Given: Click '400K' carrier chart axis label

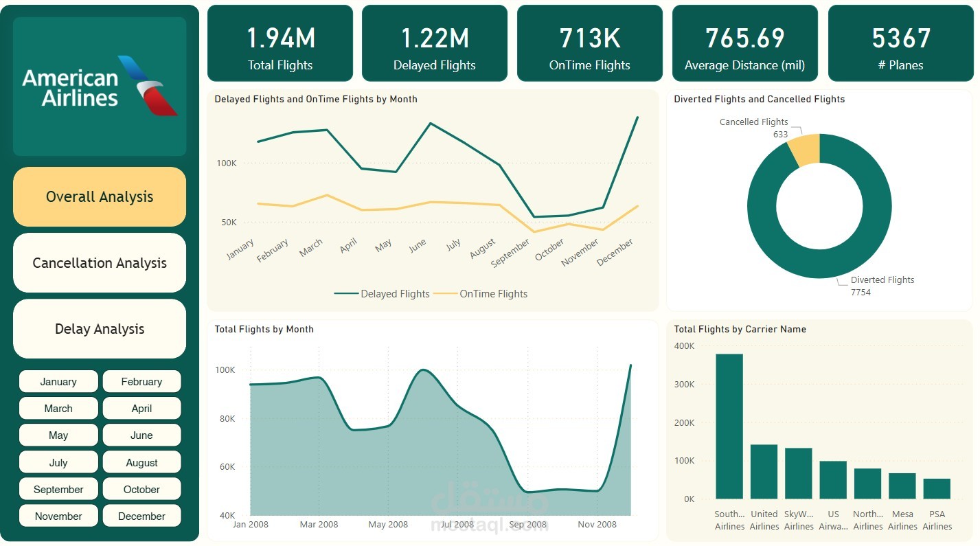Looking at the screenshot, I should coord(685,345).
